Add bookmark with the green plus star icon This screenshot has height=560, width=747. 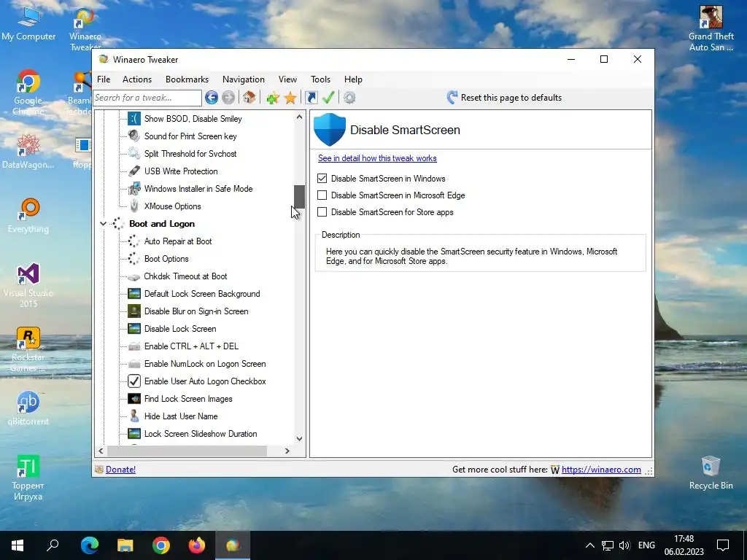273,98
